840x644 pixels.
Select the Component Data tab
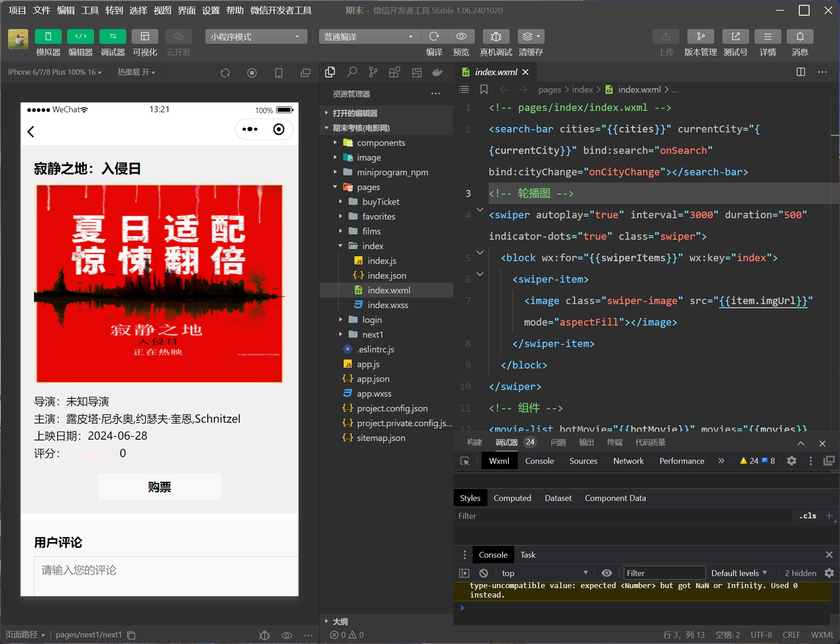[615, 498]
